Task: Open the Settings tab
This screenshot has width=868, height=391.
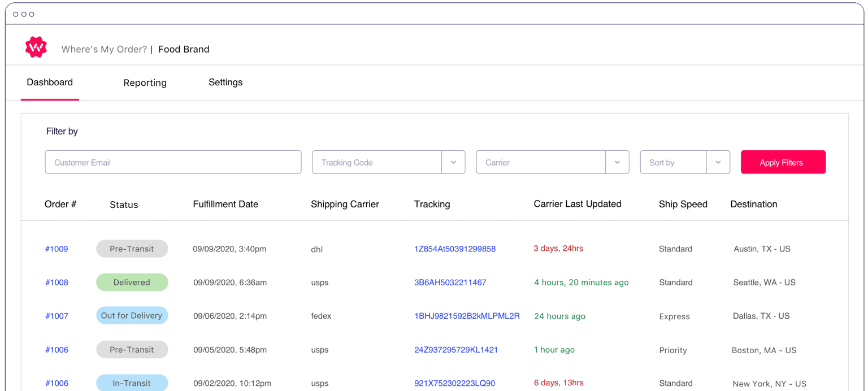Action: (x=225, y=82)
